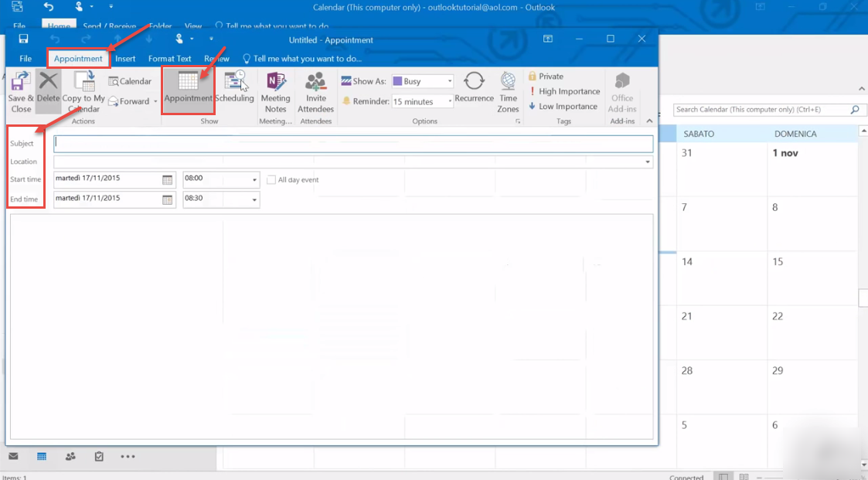Click into the Subject text field
Viewport: 868px width, 480px height.
click(x=352, y=144)
